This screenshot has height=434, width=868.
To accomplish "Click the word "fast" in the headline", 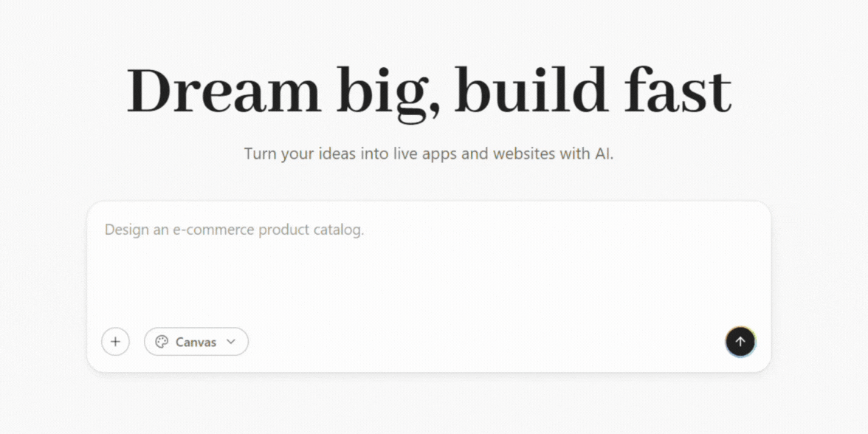I will coord(677,92).
